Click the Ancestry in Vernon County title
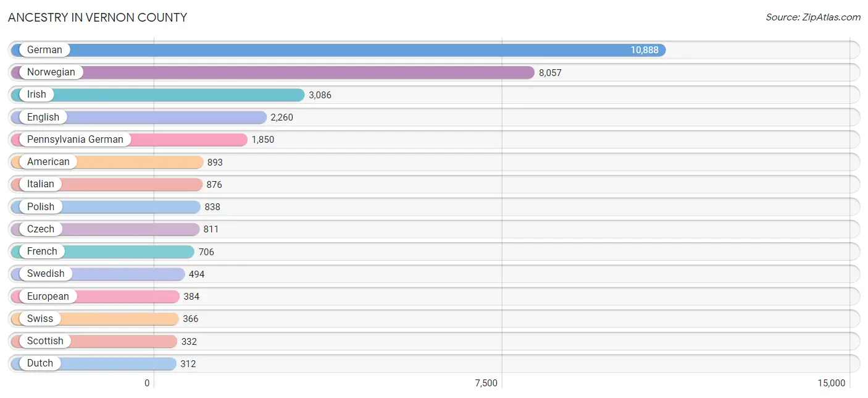The width and height of the screenshot is (868, 398). coord(98,17)
